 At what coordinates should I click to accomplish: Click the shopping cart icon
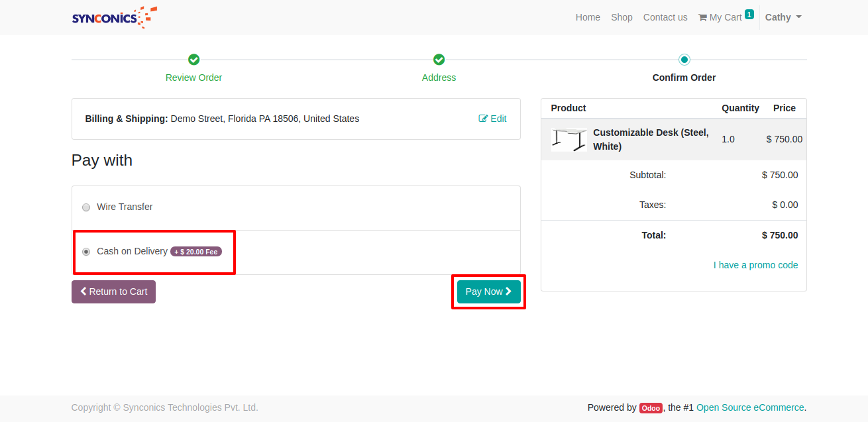(702, 18)
